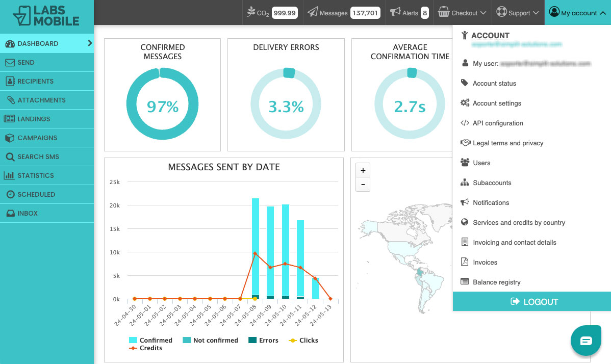The height and width of the screenshot is (364, 611).
Task: Expand the Checkout dropdown
Action: [x=462, y=13]
